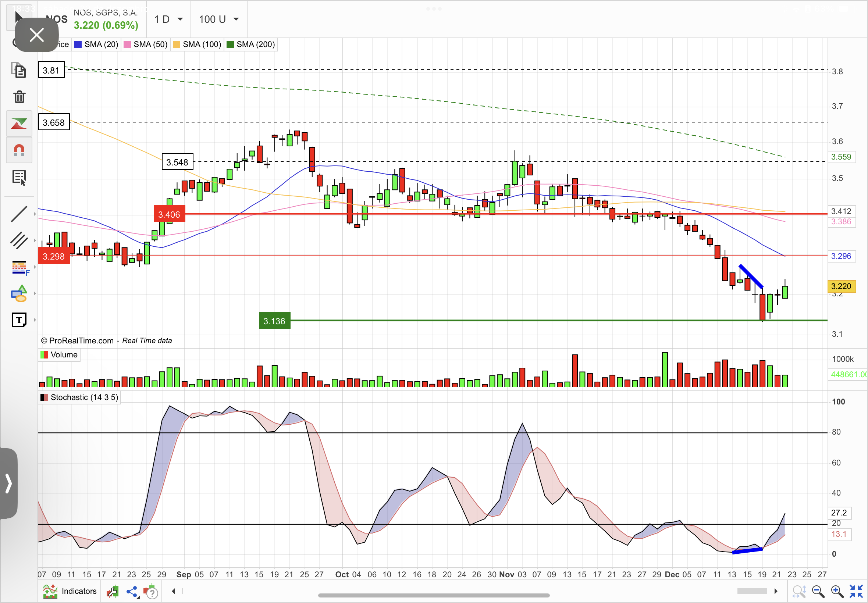Click the zoom in magnifier icon
868x603 pixels.
[837, 591]
